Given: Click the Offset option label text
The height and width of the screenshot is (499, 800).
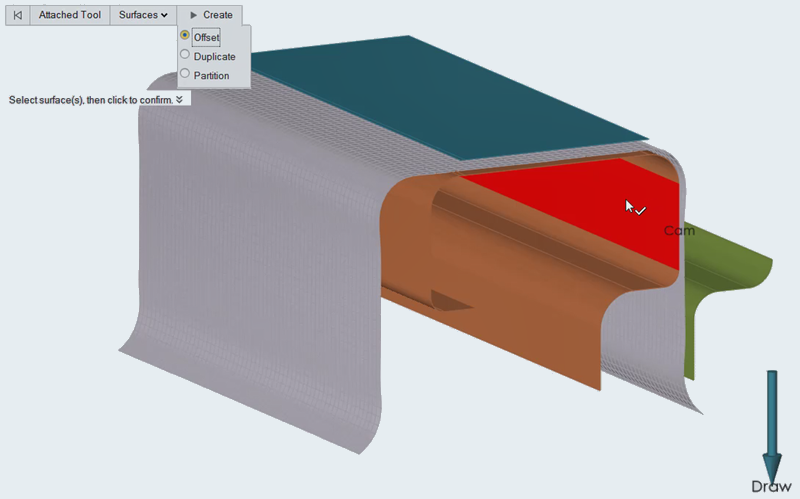Looking at the screenshot, I should point(207,37).
